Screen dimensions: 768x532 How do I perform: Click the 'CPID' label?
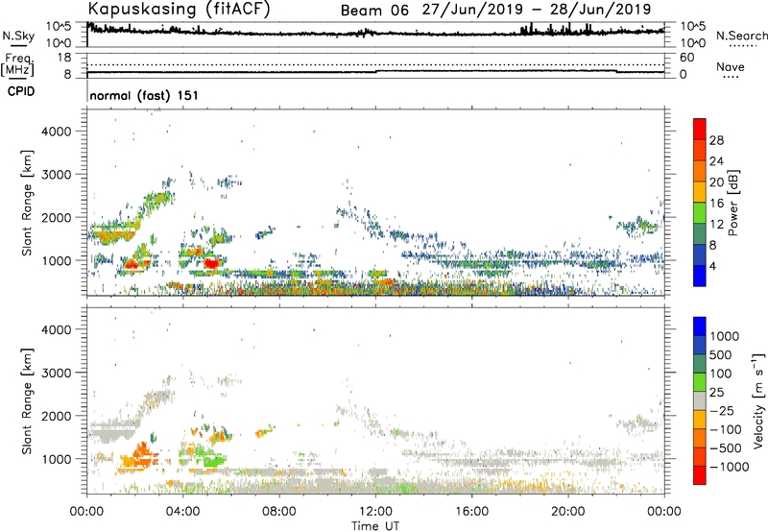pyautogui.click(x=21, y=91)
